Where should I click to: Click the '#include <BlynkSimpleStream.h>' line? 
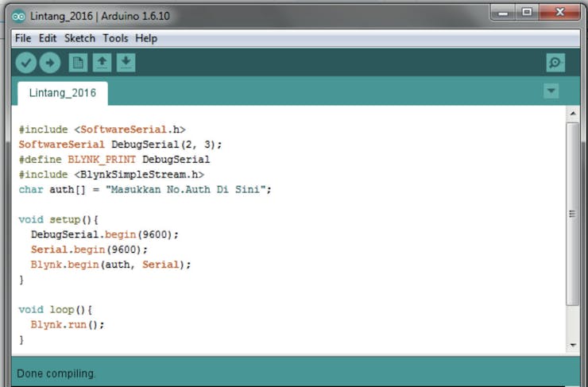(111, 175)
